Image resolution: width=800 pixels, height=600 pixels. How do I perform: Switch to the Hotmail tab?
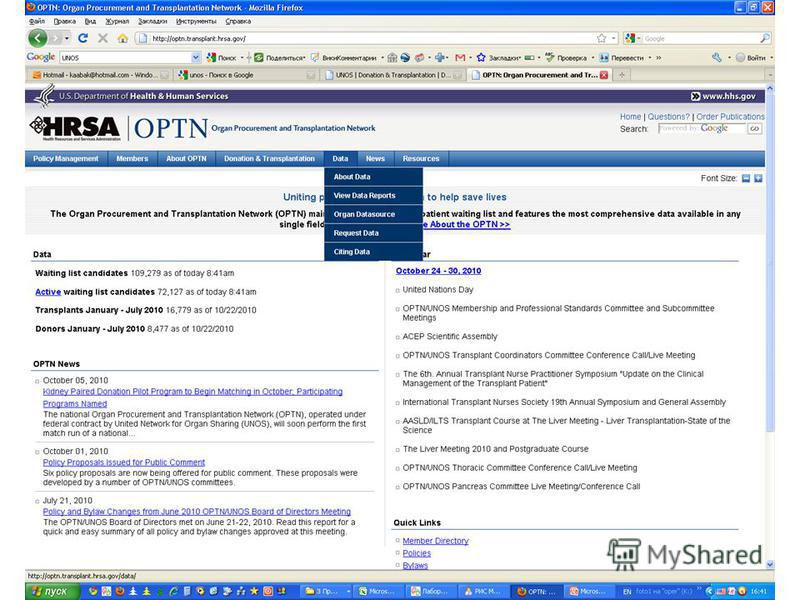(x=100, y=75)
